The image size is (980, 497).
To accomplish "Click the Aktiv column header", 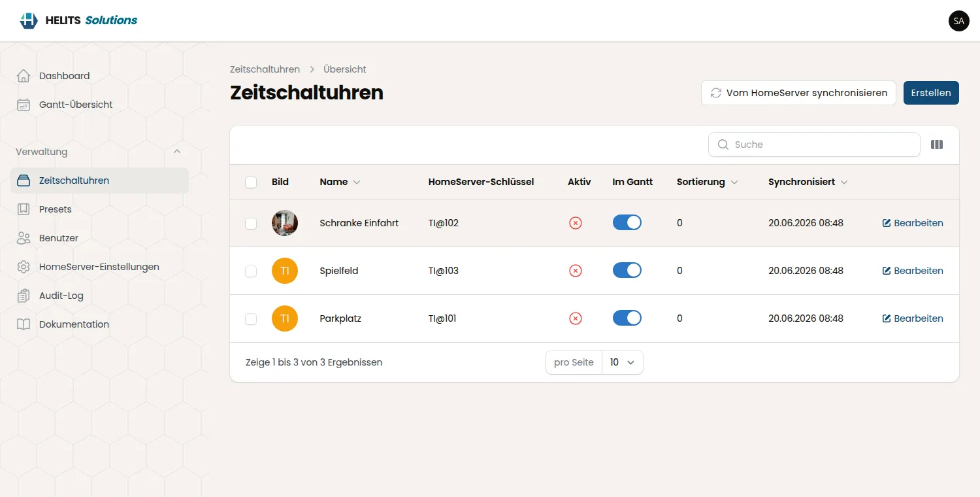I will 580,182.
